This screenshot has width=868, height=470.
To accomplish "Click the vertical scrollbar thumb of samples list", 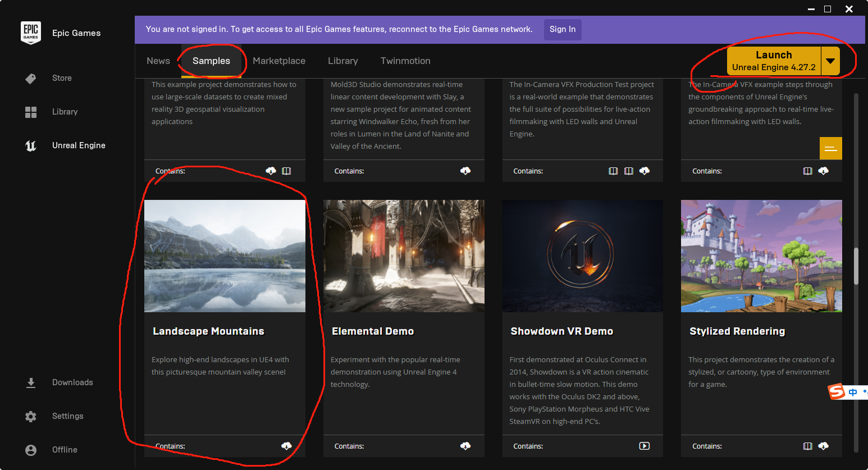I will [856, 266].
